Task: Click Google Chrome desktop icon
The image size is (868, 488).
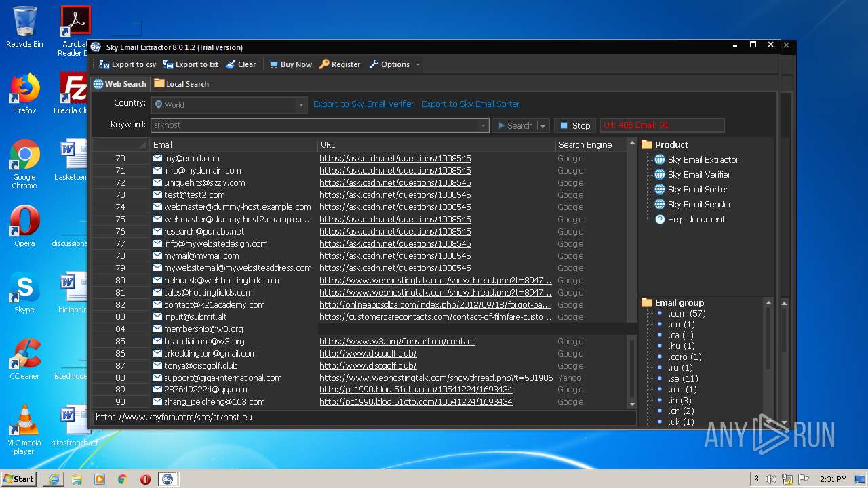Action: click(24, 163)
